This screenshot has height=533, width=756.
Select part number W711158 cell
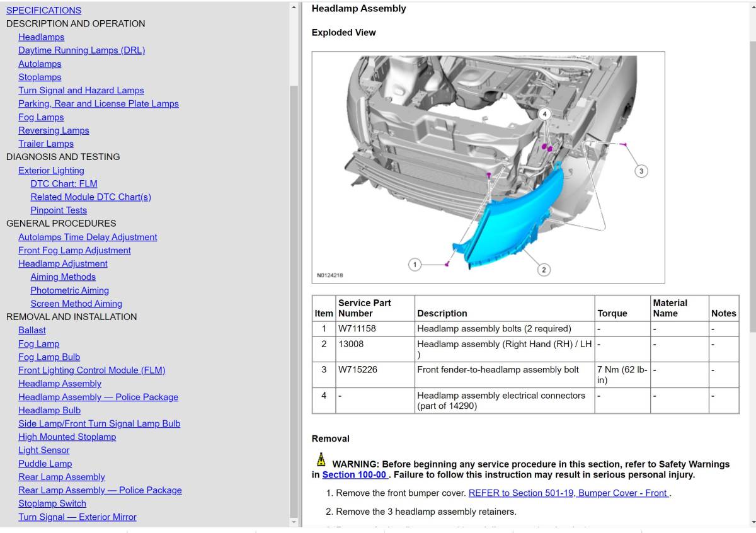click(375, 328)
